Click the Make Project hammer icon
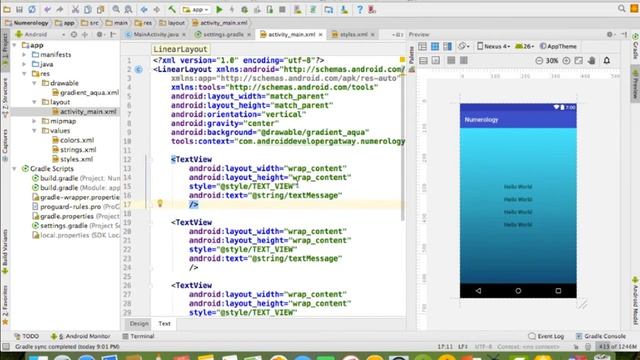Screen dimensions: 640x360 (172, 9)
